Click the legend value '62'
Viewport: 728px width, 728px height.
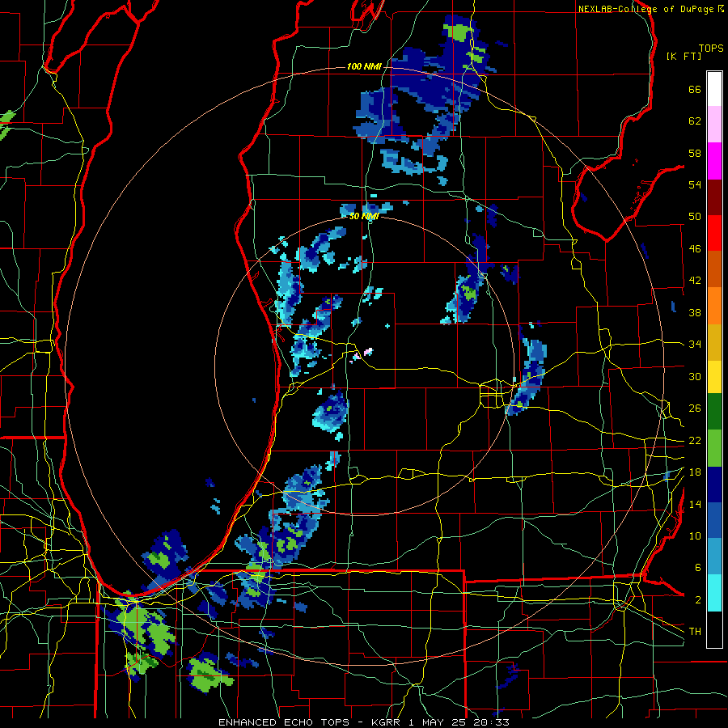(x=695, y=121)
